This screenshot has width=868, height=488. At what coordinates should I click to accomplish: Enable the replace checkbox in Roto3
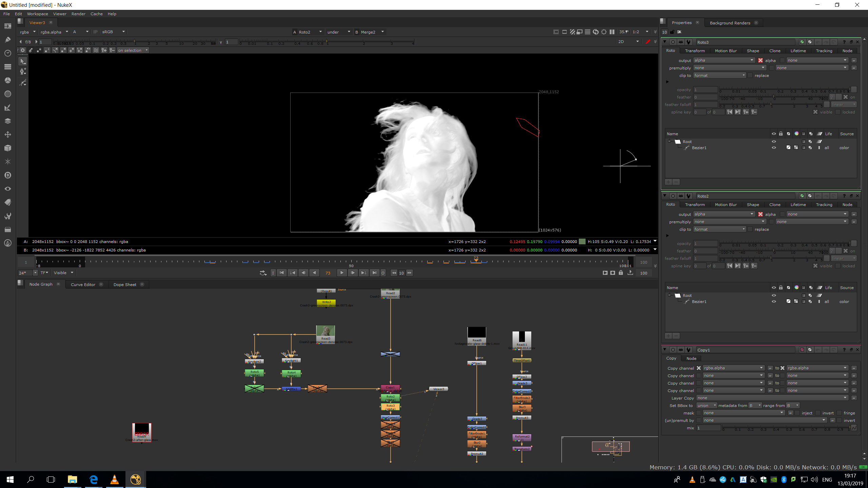(750, 76)
